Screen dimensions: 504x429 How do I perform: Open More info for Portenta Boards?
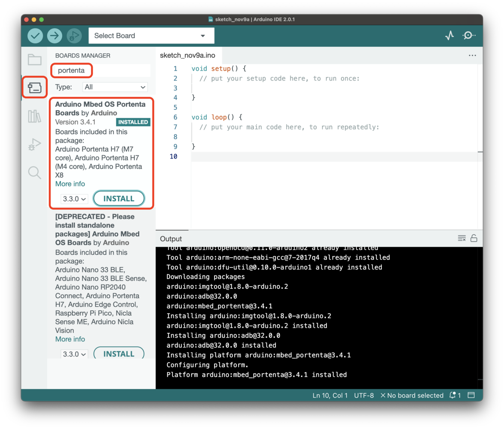[x=70, y=184]
